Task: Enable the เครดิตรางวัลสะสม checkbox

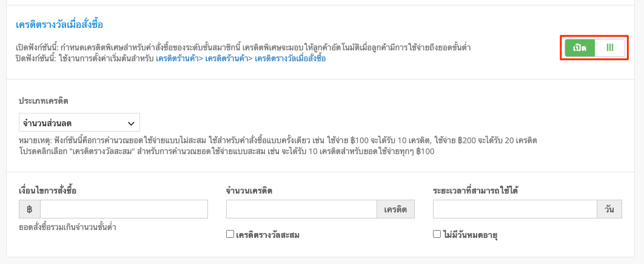Action: (230, 234)
